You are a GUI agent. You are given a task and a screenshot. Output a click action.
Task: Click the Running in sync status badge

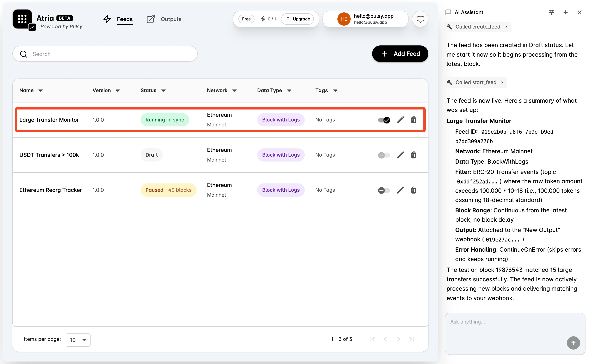[165, 120]
